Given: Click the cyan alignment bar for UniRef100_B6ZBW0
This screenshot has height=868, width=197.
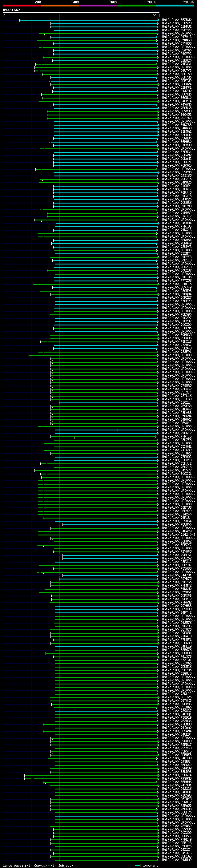Looking at the screenshot, I should (89, 20).
